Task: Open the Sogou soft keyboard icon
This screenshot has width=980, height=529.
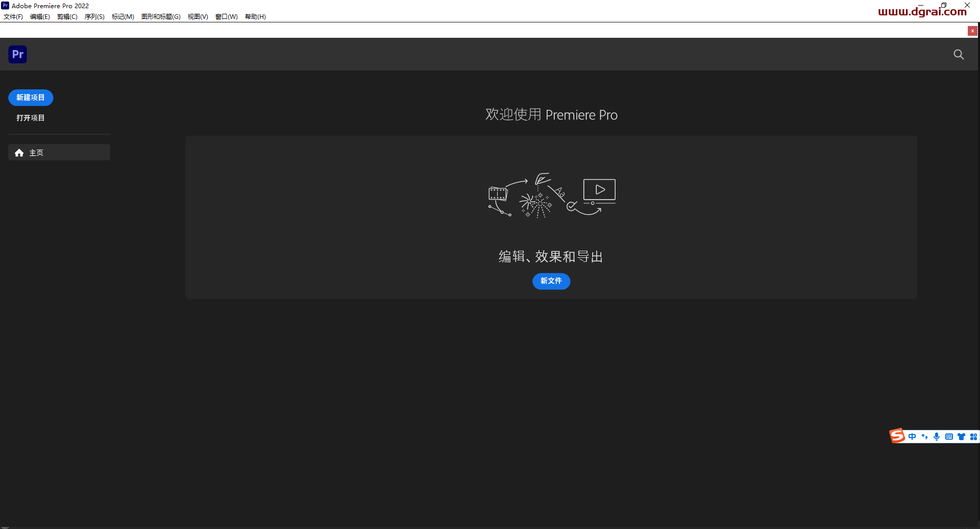Action: click(x=949, y=437)
